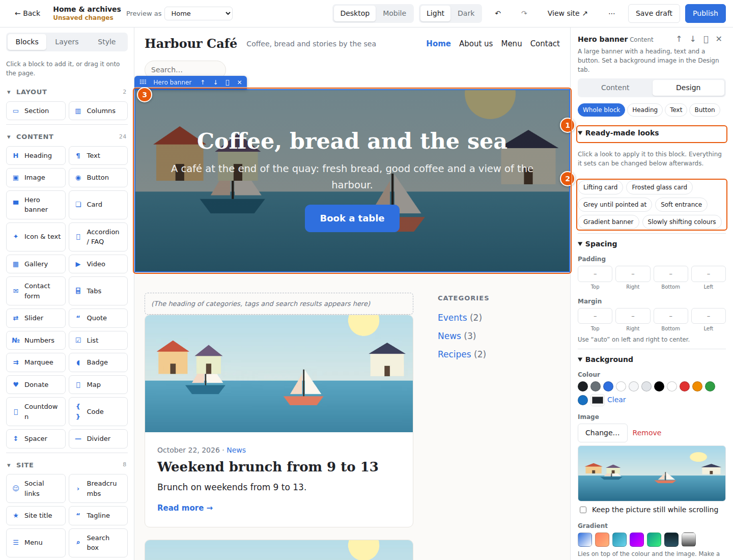Image resolution: width=733 pixels, height=560 pixels.
Task: Switch to the Layers tab
Action: [x=67, y=42]
